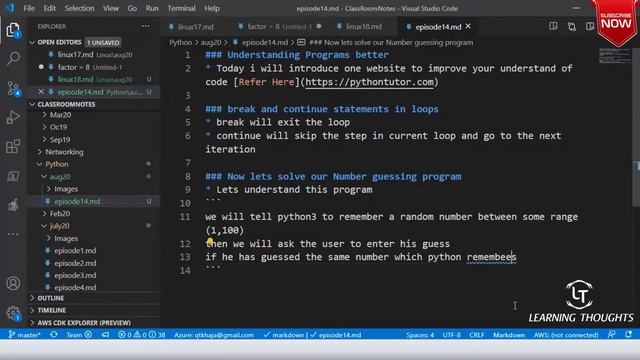Click AWS: (not connected) status entry
Screen dimensions: 640x360
(566, 335)
